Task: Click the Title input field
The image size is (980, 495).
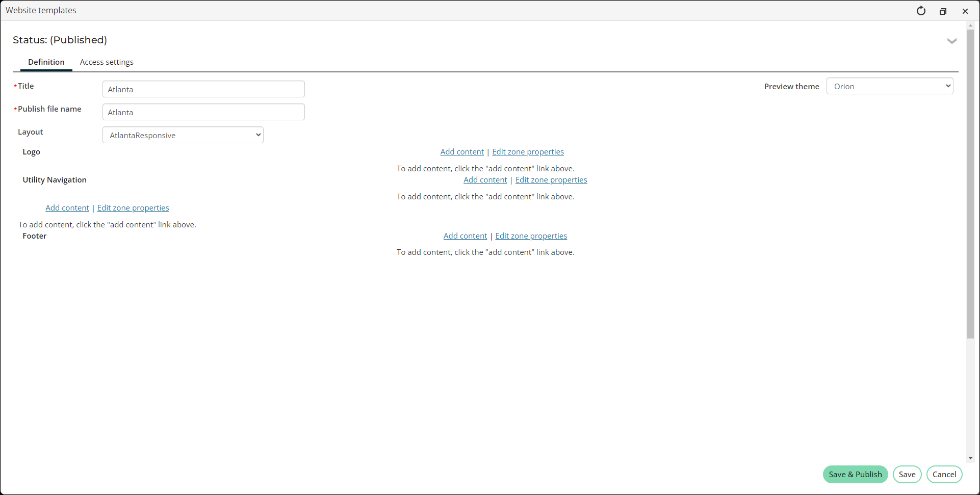Action: point(203,89)
